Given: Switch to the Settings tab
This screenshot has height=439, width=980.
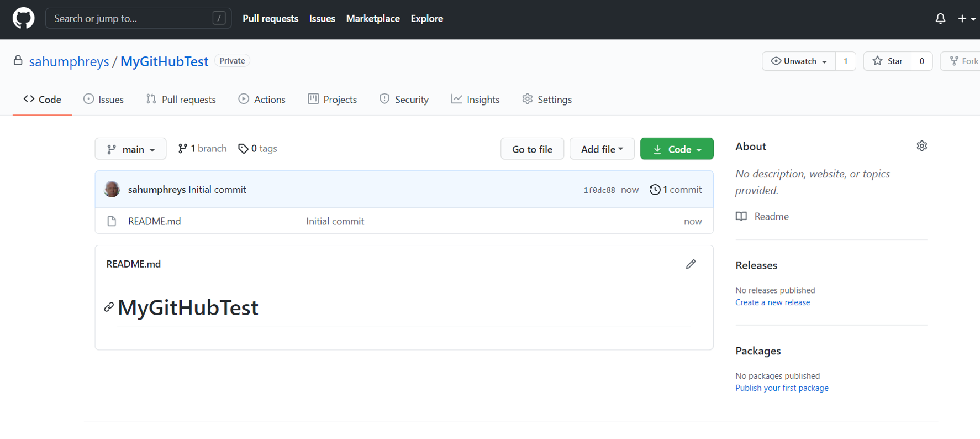Looking at the screenshot, I should tap(547, 100).
